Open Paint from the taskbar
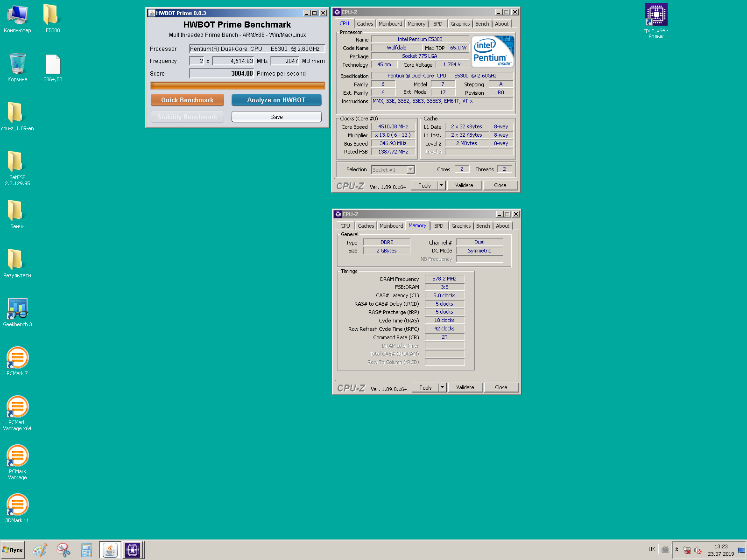This screenshot has height=560, width=747. 40,550
